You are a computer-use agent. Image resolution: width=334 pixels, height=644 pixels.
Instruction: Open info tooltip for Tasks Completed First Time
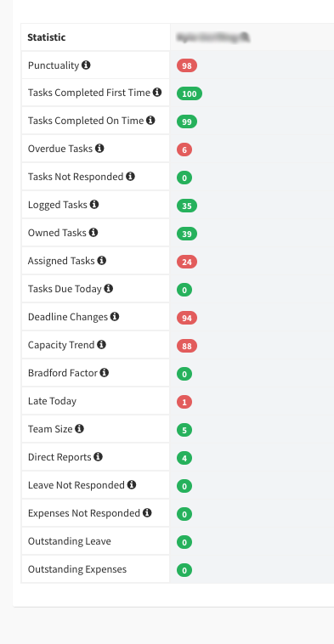[157, 93]
